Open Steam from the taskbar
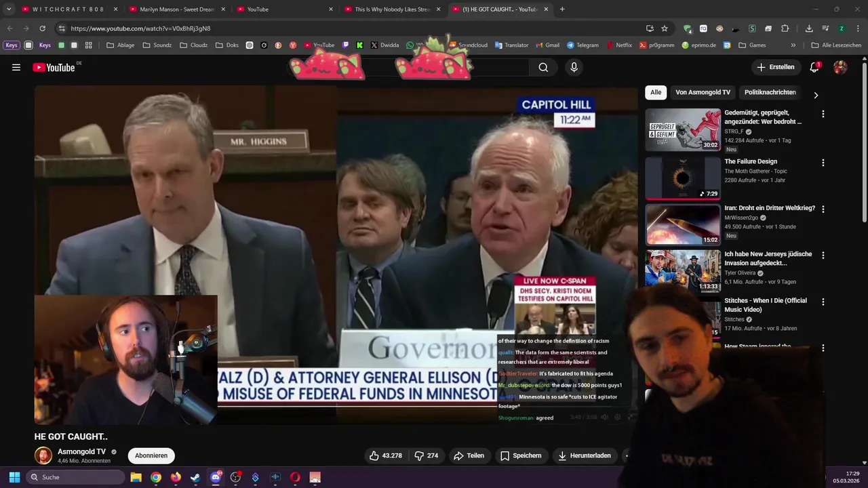Image resolution: width=868 pixels, height=488 pixels. pyautogui.click(x=195, y=477)
